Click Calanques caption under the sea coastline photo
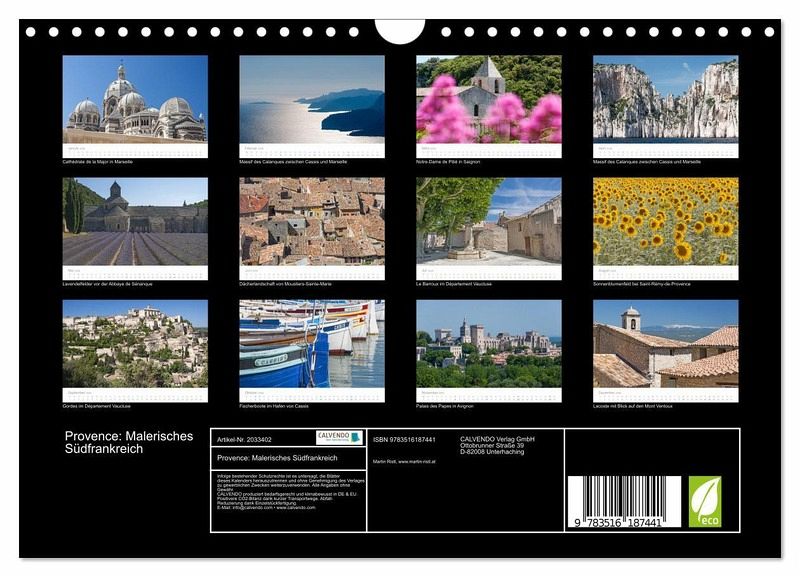800x577 pixels. click(x=293, y=162)
